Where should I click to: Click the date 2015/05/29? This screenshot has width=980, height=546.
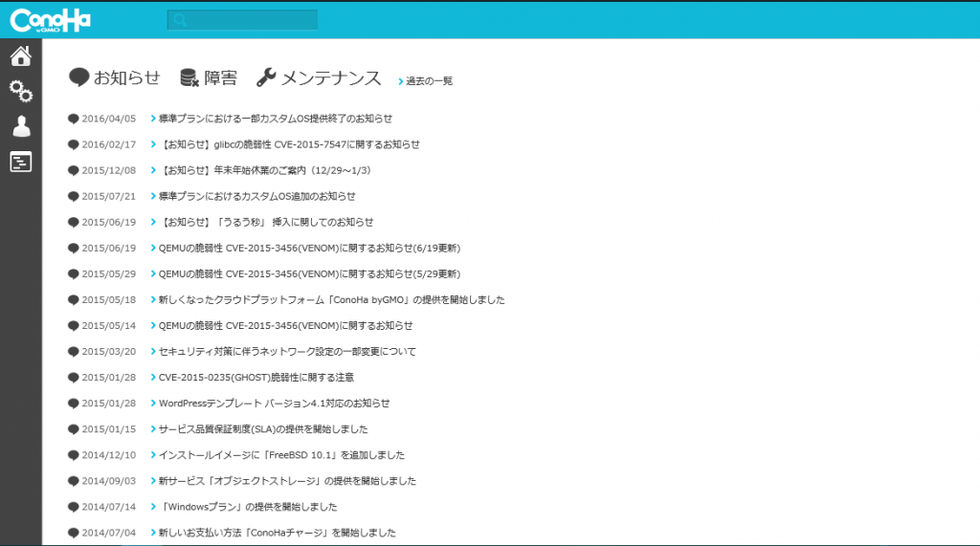109,274
